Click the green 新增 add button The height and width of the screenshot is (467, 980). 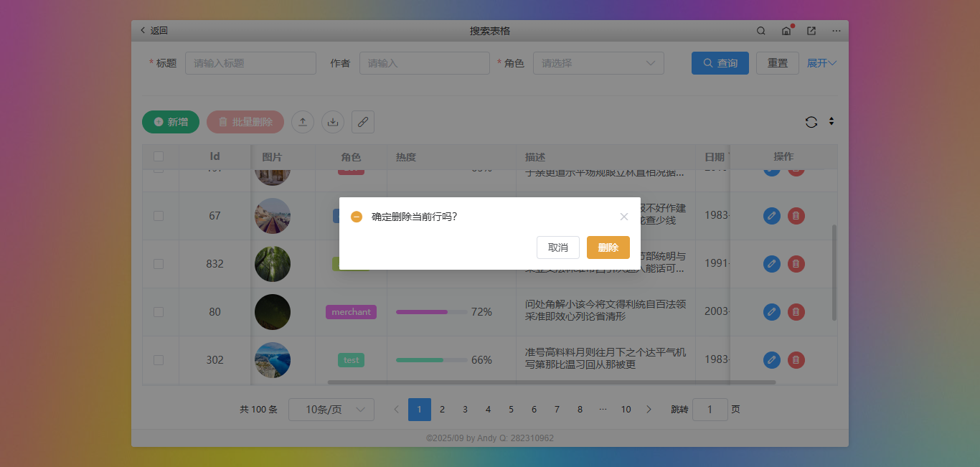point(170,122)
